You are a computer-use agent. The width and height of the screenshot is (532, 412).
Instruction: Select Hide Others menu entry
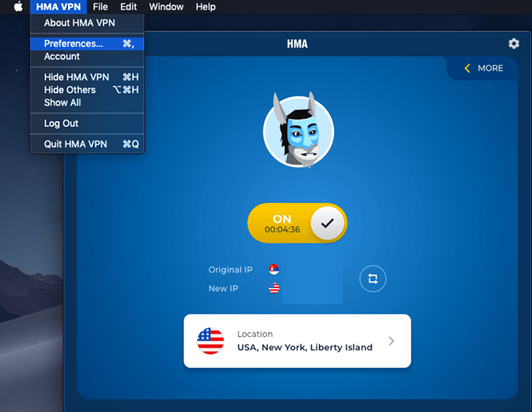tap(87, 90)
